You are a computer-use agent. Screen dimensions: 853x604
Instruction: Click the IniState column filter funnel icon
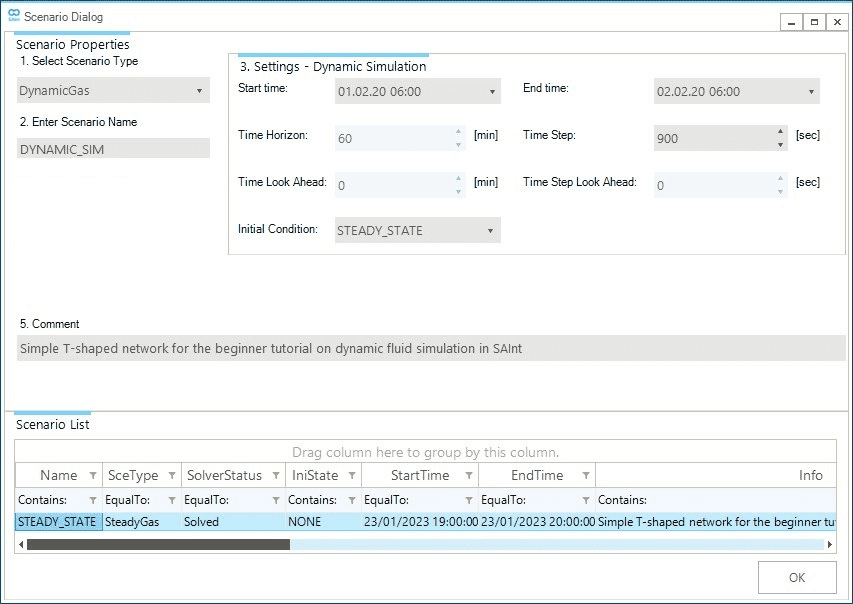click(352, 476)
